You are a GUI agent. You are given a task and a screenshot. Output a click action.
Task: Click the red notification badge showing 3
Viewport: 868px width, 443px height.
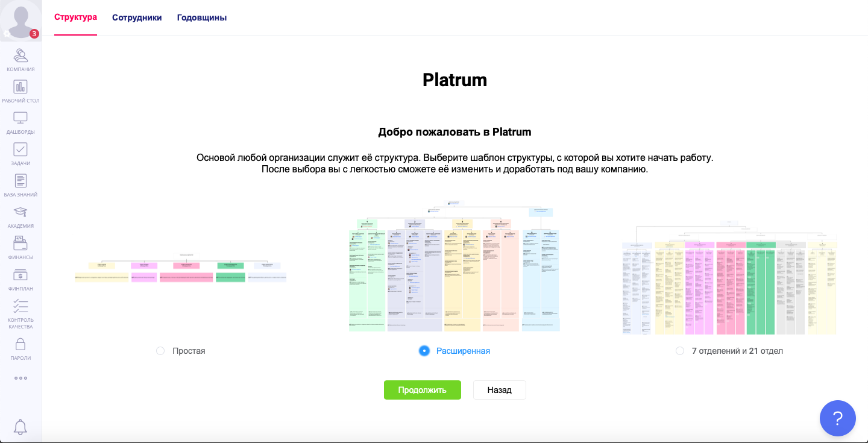(x=34, y=34)
